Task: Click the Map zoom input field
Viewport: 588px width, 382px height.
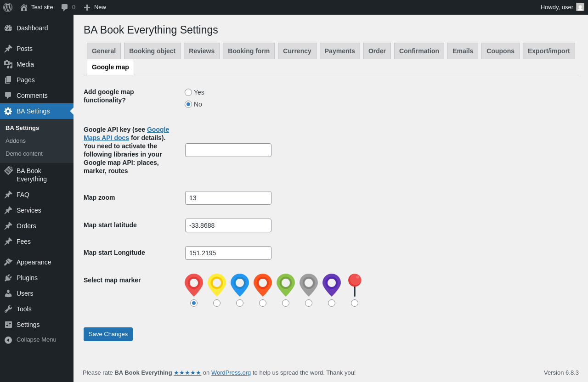Action: pos(228,198)
